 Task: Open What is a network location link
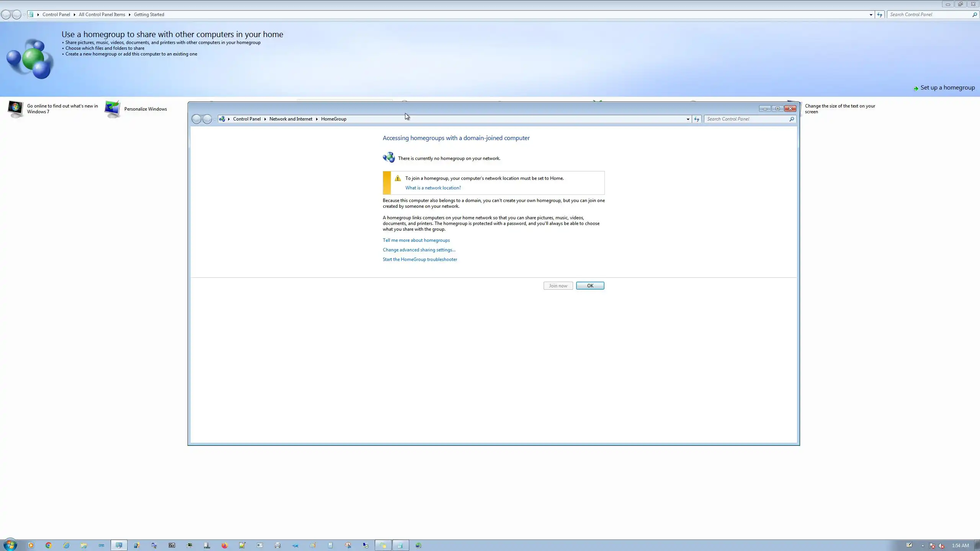click(433, 188)
